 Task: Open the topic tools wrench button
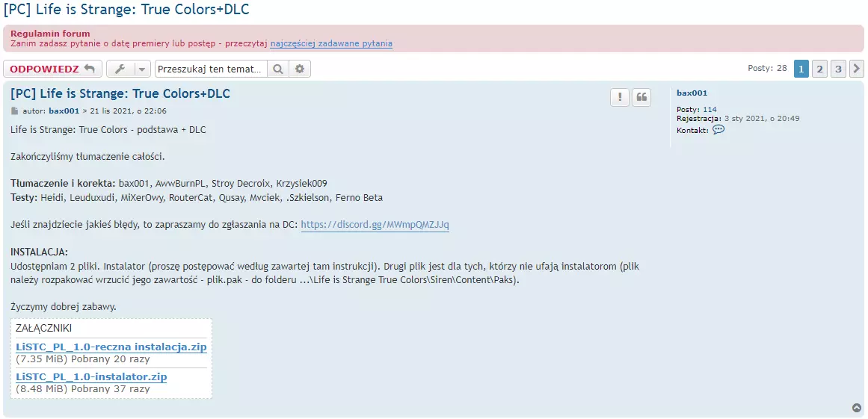pos(120,69)
